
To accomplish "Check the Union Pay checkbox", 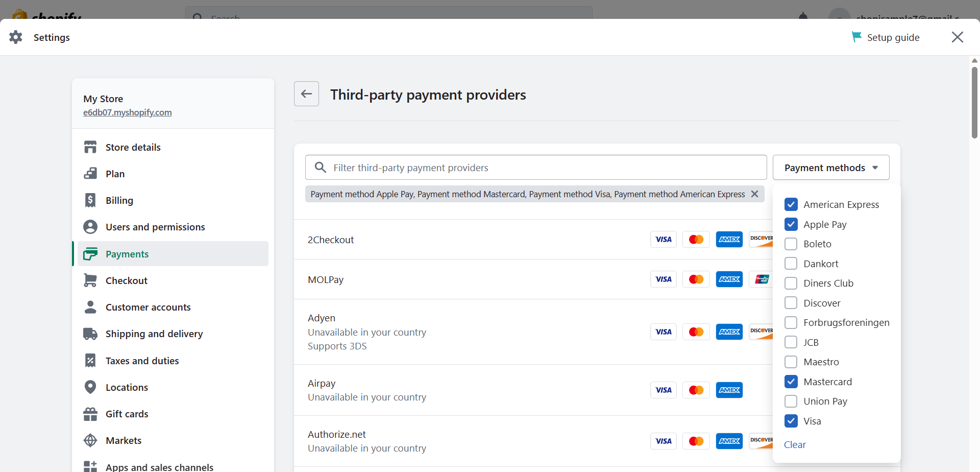I will click(791, 401).
